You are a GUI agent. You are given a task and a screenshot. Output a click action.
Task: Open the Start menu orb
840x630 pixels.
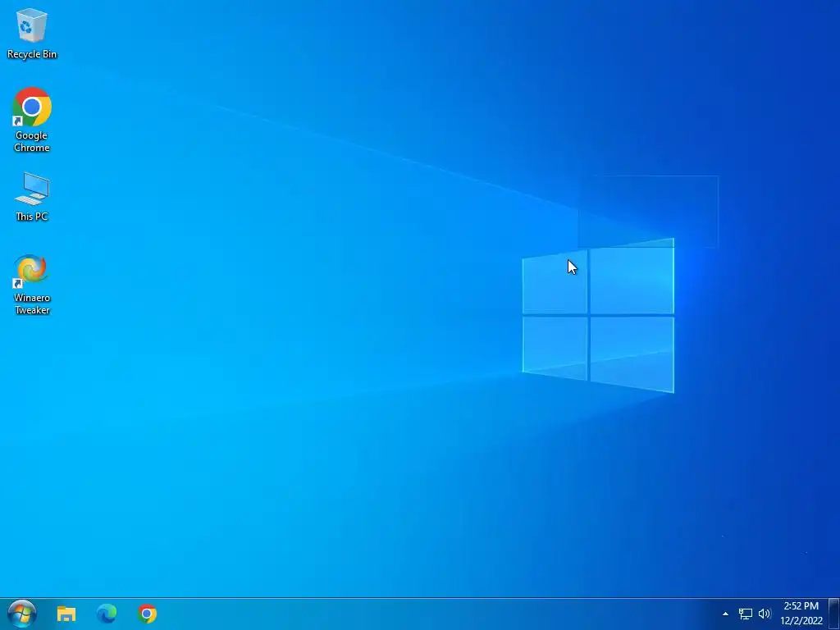(x=22, y=614)
